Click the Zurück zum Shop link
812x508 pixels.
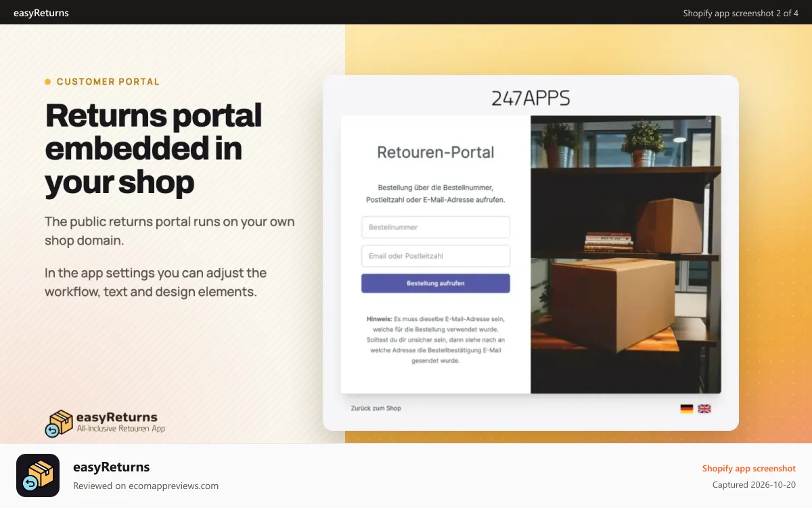pyautogui.click(x=376, y=408)
